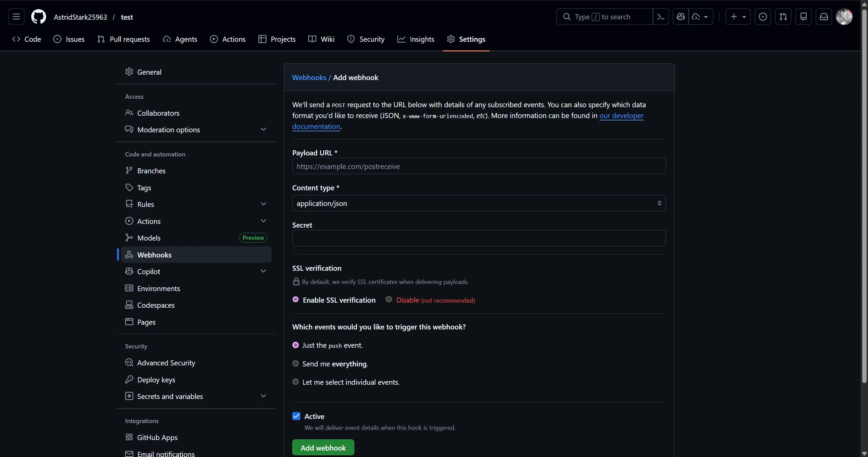Open the Insights tab
The height and width of the screenshot is (457, 868).
click(416, 39)
